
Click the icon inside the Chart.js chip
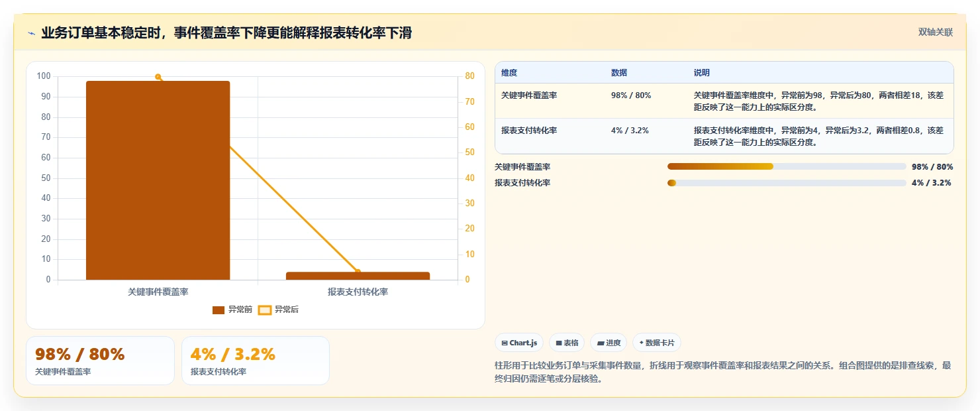coord(505,343)
